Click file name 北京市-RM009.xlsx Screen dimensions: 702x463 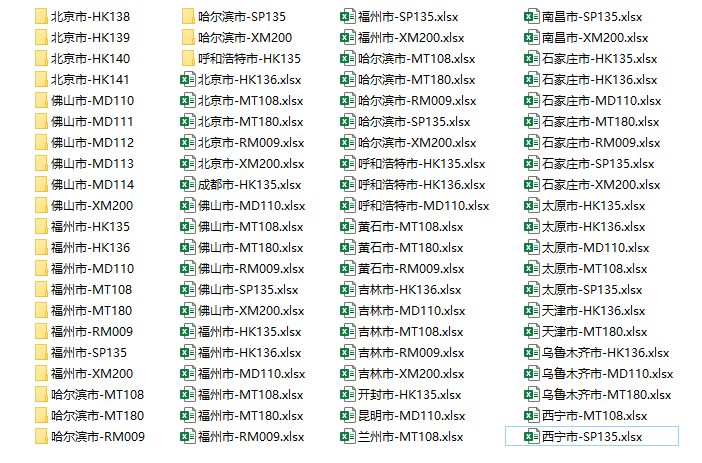click(251, 143)
